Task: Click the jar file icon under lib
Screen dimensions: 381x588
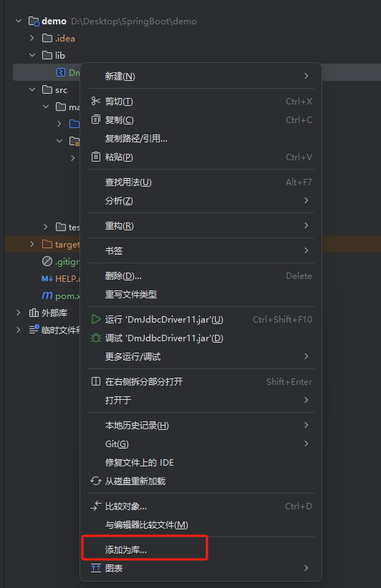Action: pyautogui.click(x=61, y=72)
